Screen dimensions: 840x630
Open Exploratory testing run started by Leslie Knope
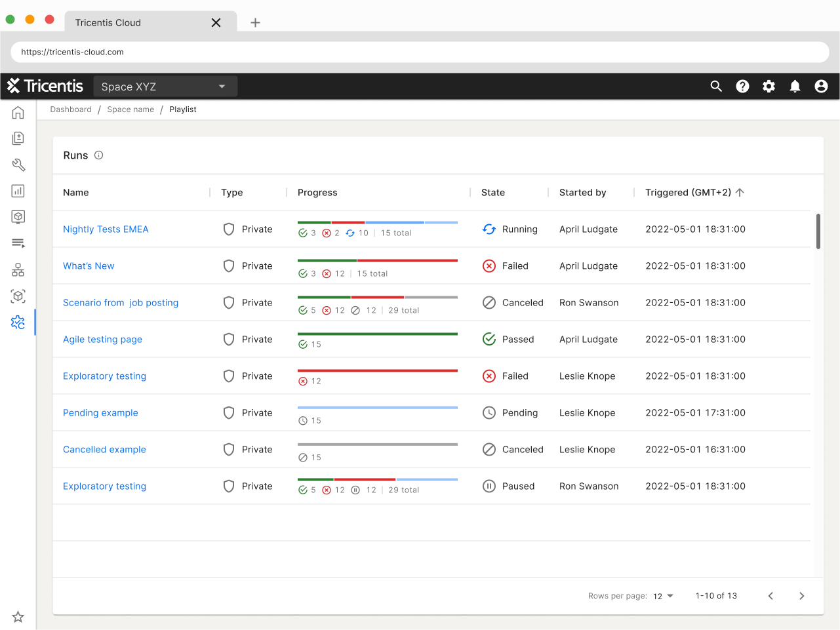[104, 376]
